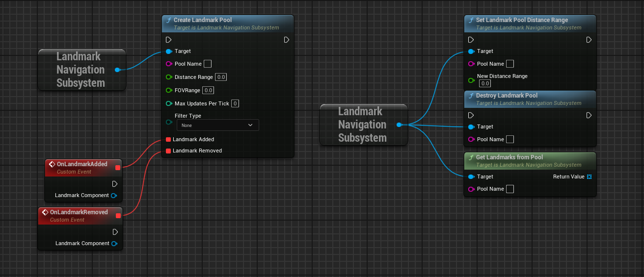Select the OnLandmarkAdded custom event title
This screenshot has height=277, width=644.
82,164
